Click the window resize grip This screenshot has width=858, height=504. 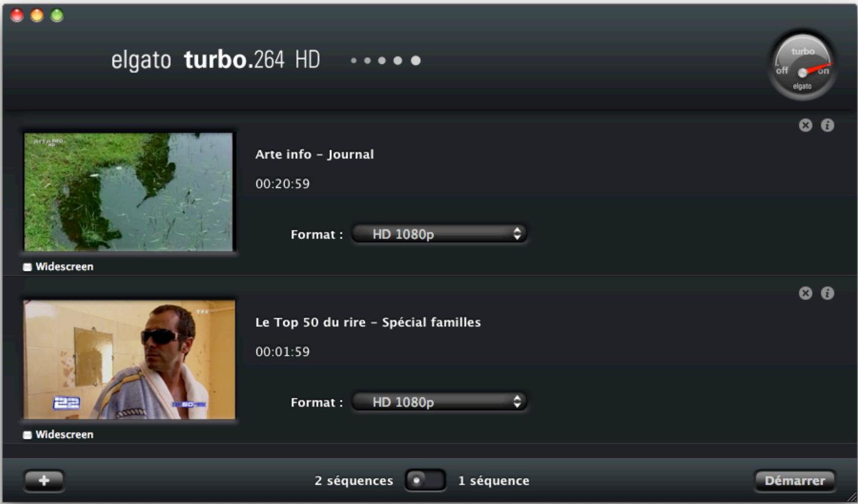851,497
